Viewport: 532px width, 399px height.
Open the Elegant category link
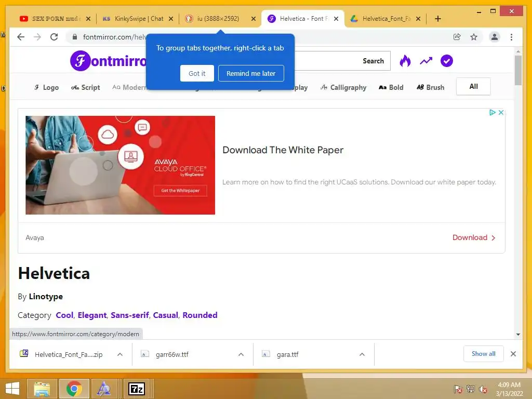pos(92,315)
